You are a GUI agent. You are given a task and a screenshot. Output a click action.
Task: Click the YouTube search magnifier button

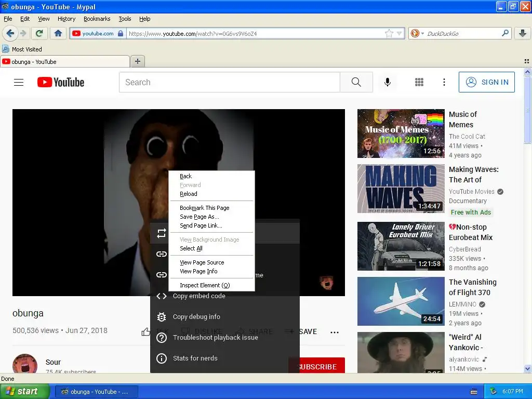(356, 82)
